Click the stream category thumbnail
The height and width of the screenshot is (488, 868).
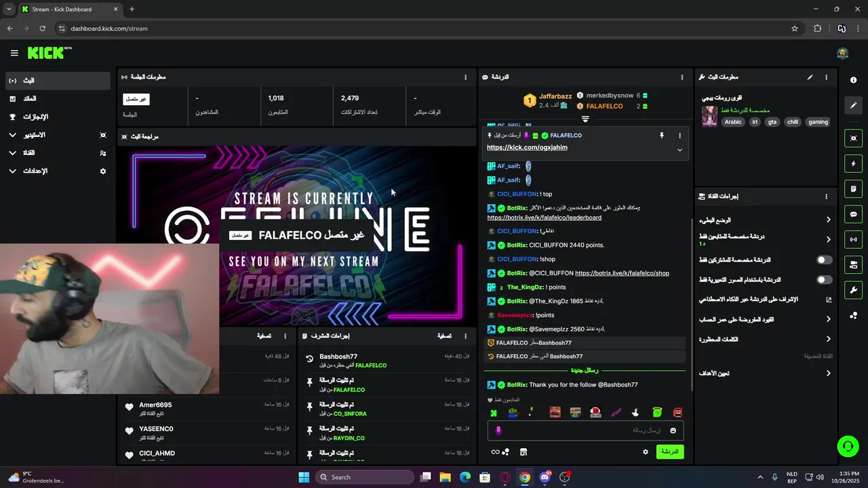[x=709, y=116]
